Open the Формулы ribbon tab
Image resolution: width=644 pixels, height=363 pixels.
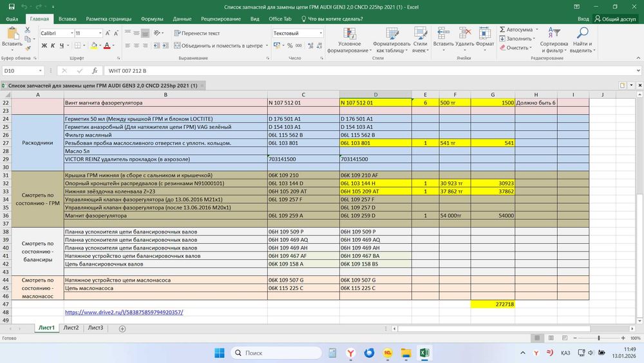click(x=152, y=19)
